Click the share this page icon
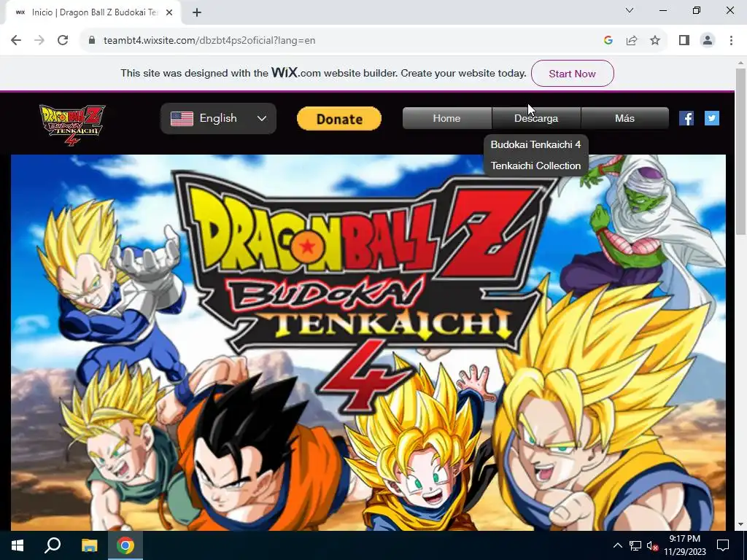This screenshot has height=560, width=747. pos(632,41)
